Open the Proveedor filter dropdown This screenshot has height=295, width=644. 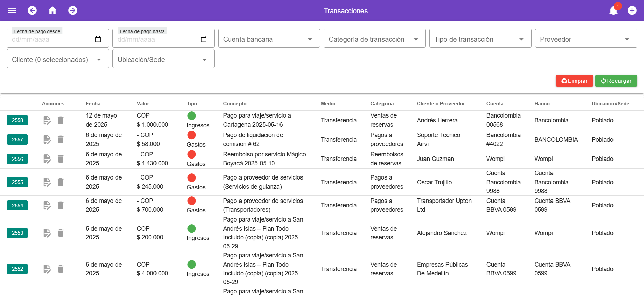click(x=586, y=39)
